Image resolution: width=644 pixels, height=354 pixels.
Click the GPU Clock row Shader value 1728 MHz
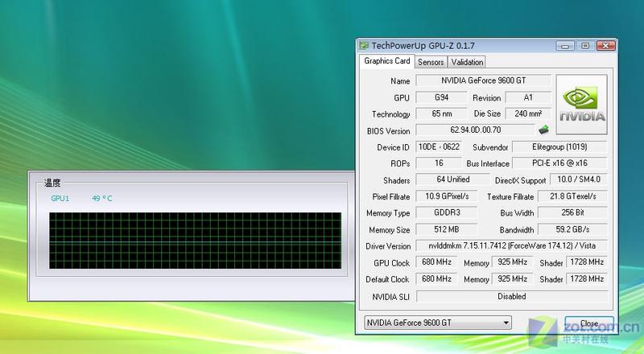(x=587, y=262)
